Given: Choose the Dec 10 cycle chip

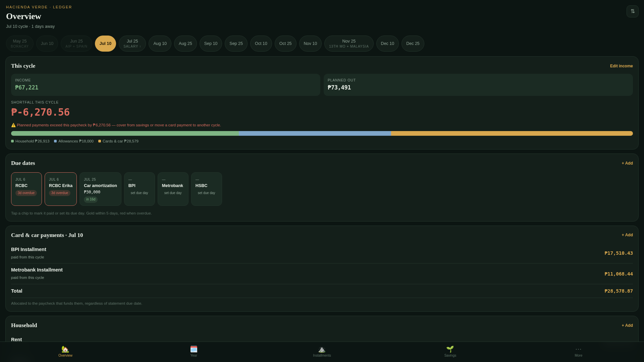Looking at the screenshot, I should [x=387, y=44].
